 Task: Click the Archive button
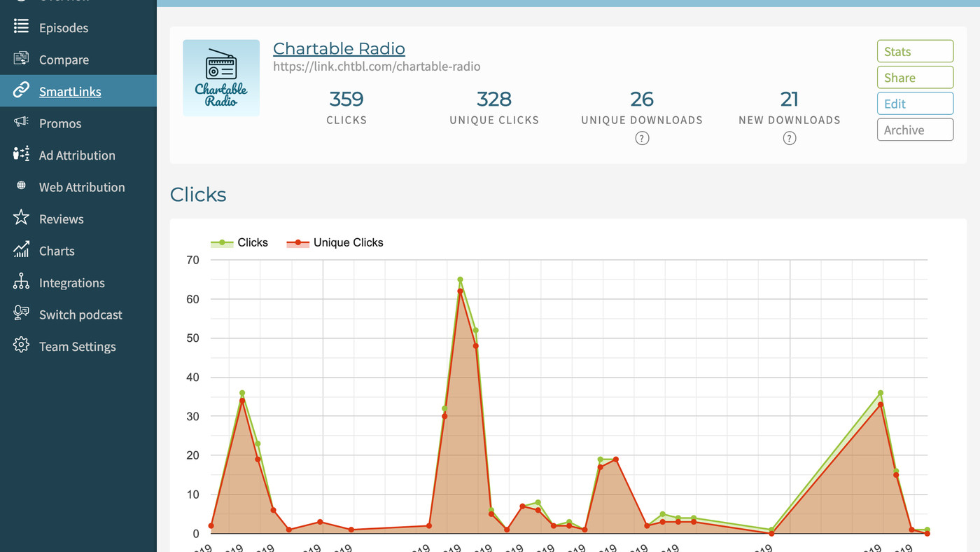pyautogui.click(x=915, y=130)
